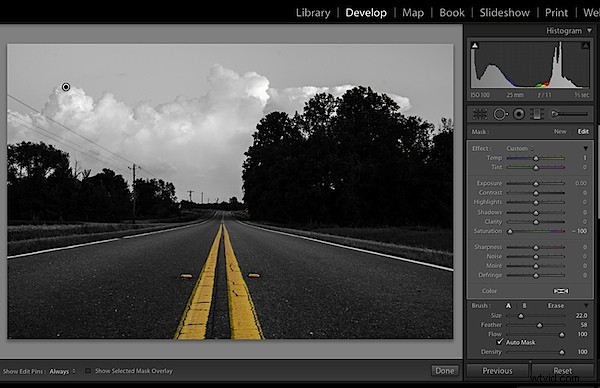Click the Tint slider handle
Image resolution: width=600 pixels, height=388 pixels.
click(536, 168)
